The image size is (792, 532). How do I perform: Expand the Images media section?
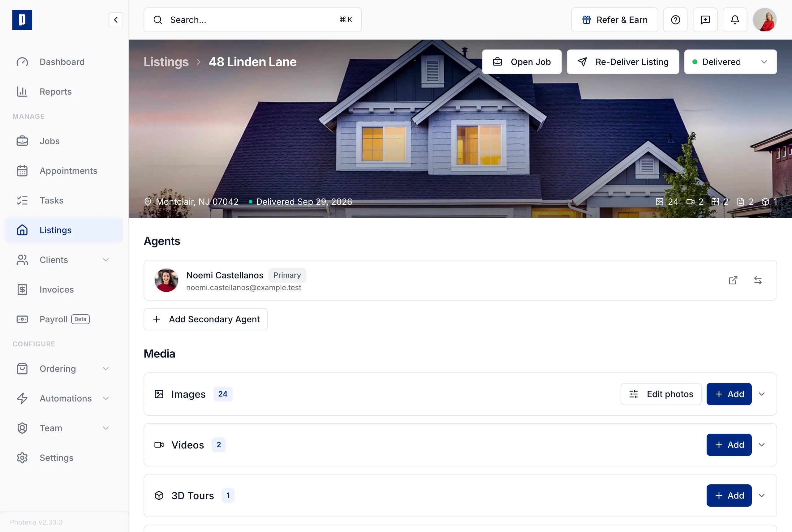tap(761, 394)
